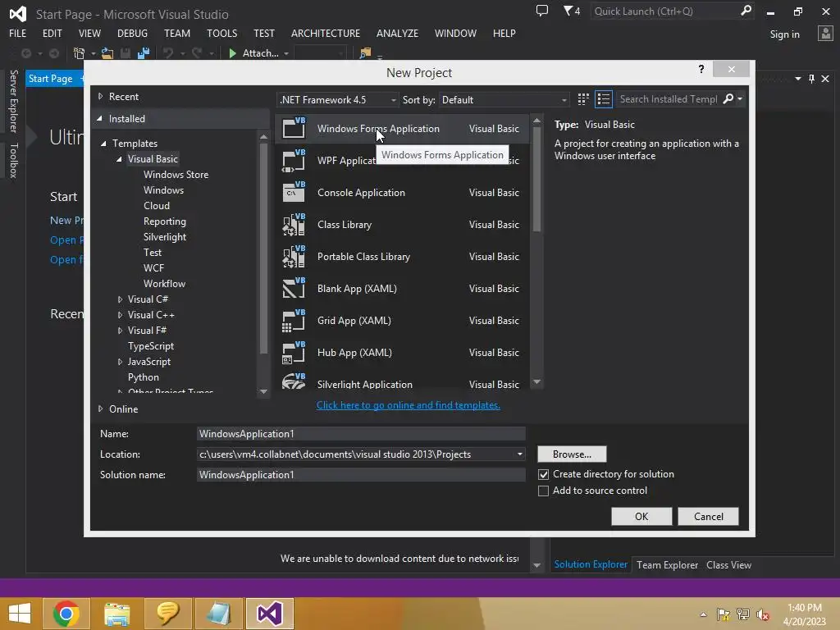
Task: Select the Grid App (XAML) template icon
Action: tap(294, 321)
